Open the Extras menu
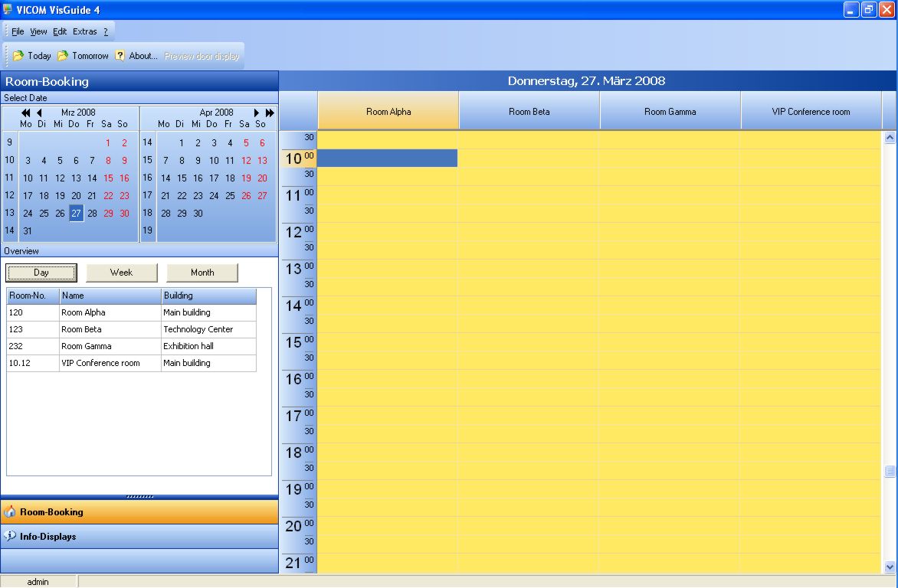898x588 pixels. click(84, 31)
